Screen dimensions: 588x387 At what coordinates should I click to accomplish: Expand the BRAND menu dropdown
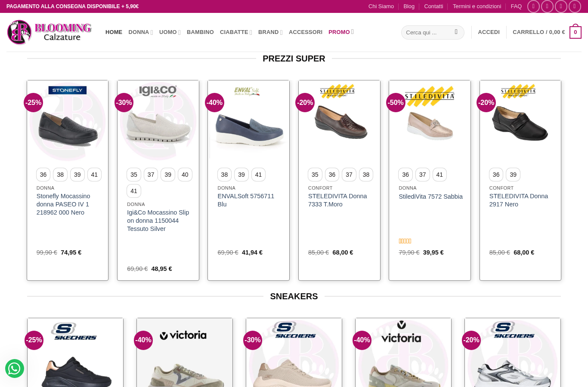270,32
